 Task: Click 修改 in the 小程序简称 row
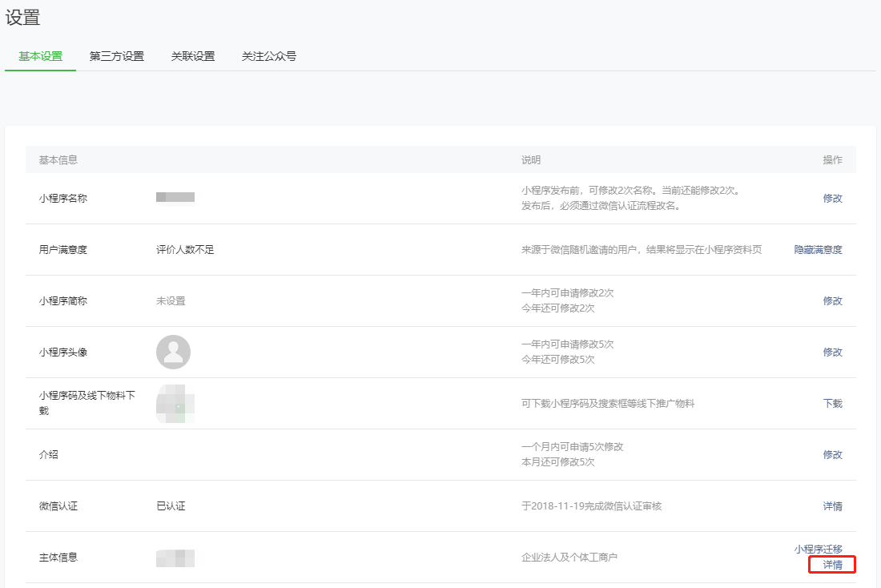point(832,300)
